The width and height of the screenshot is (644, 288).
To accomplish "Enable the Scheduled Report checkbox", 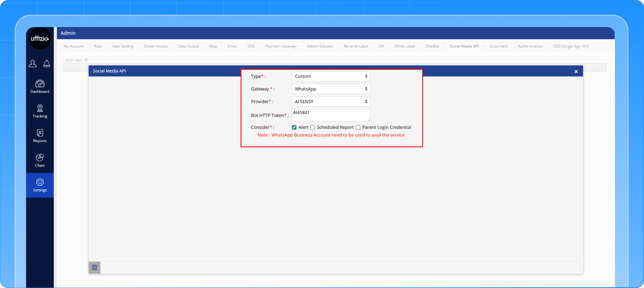I will point(312,128).
